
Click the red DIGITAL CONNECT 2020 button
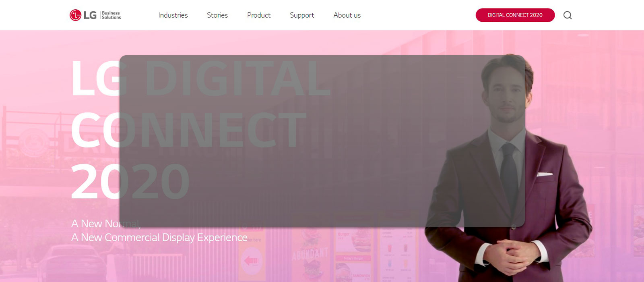[515, 15]
